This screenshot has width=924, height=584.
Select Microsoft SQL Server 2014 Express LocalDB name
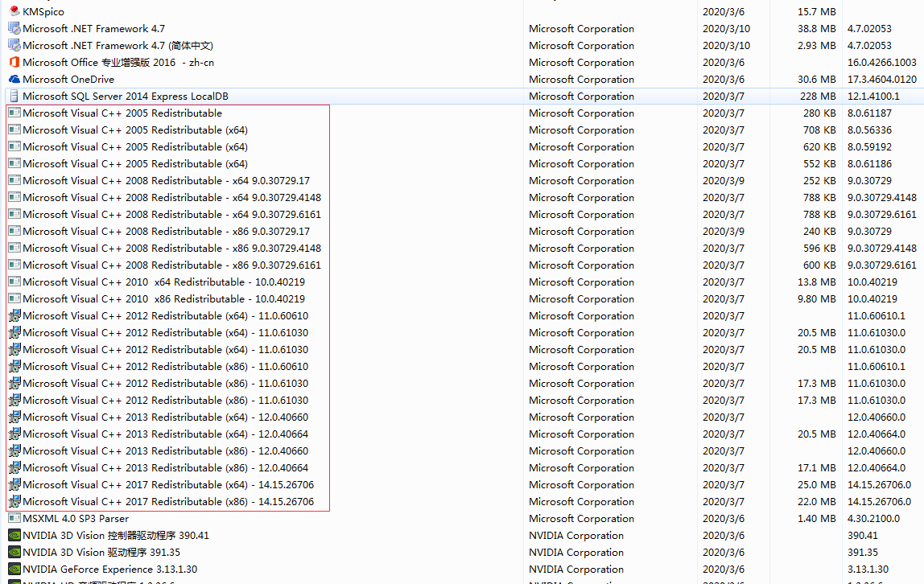(126, 96)
